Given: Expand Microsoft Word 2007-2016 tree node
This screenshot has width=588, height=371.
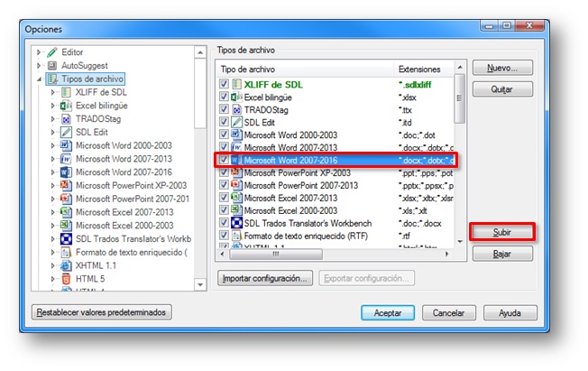Looking at the screenshot, I should click(x=52, y=172).
